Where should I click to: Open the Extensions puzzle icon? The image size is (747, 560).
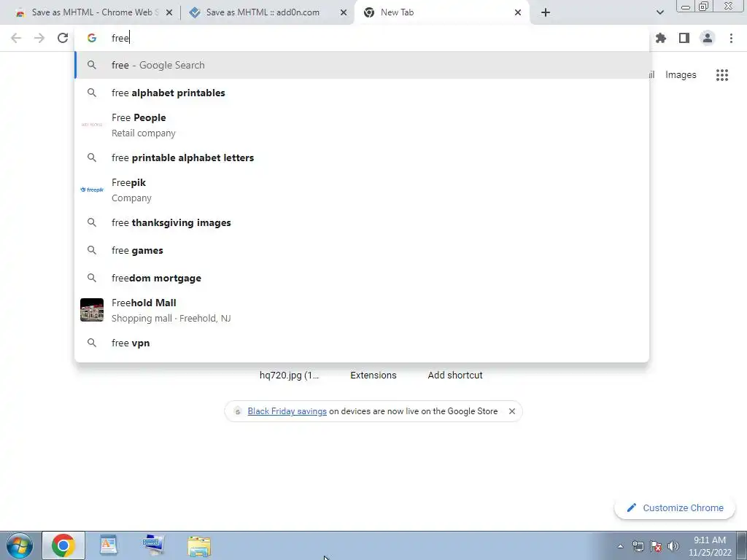click(x=661, y=38)
